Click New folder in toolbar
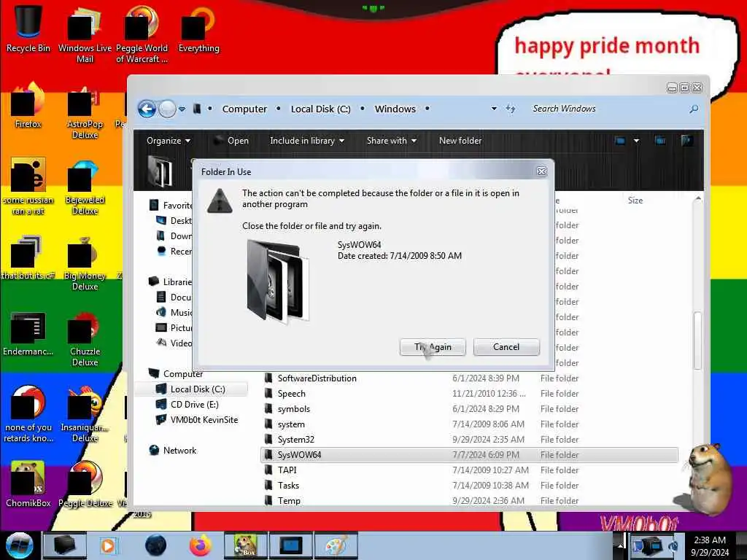This screenshot has width=747, height=560. (x=460, y=141)
